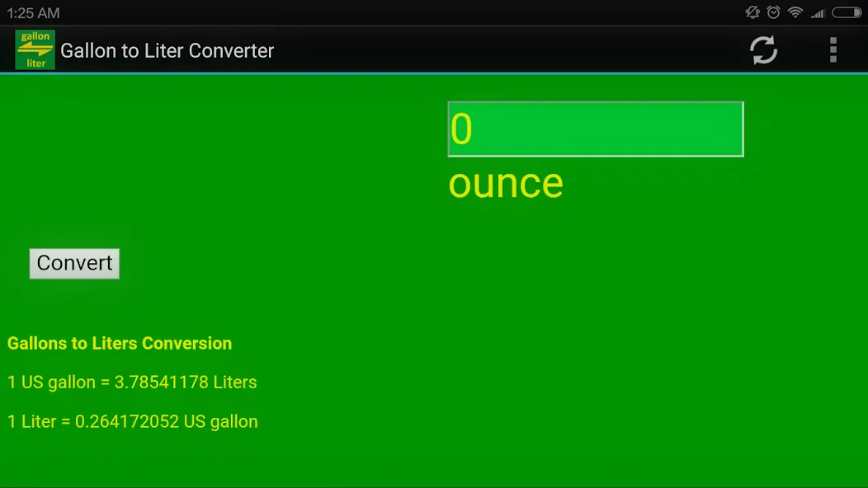Tap the battery indicator icon

(x=847, y=12)
